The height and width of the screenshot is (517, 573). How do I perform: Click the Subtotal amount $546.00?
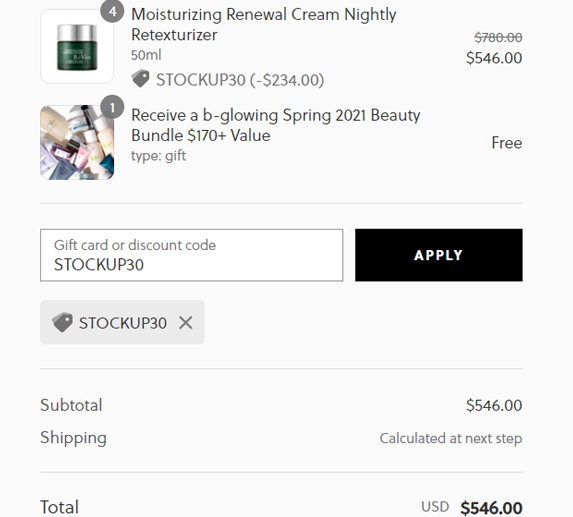pyautogui.click(x=494, y=405)
